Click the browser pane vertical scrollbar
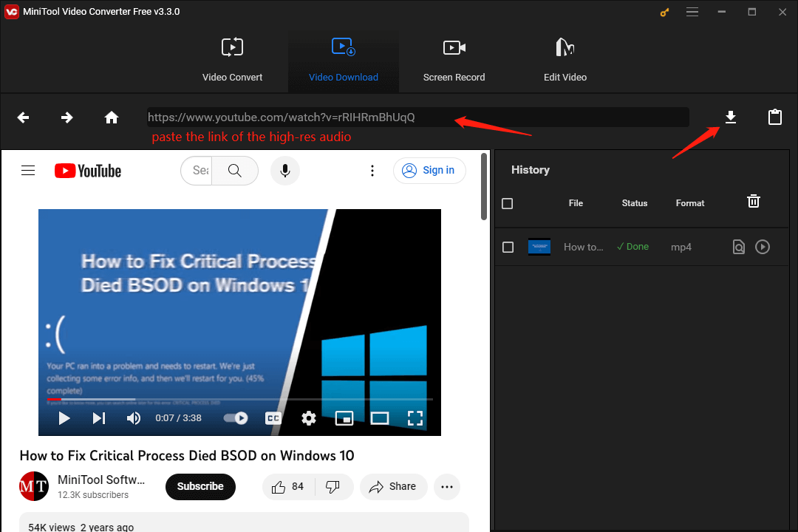The image size is (798, 532). pos(484,186)
